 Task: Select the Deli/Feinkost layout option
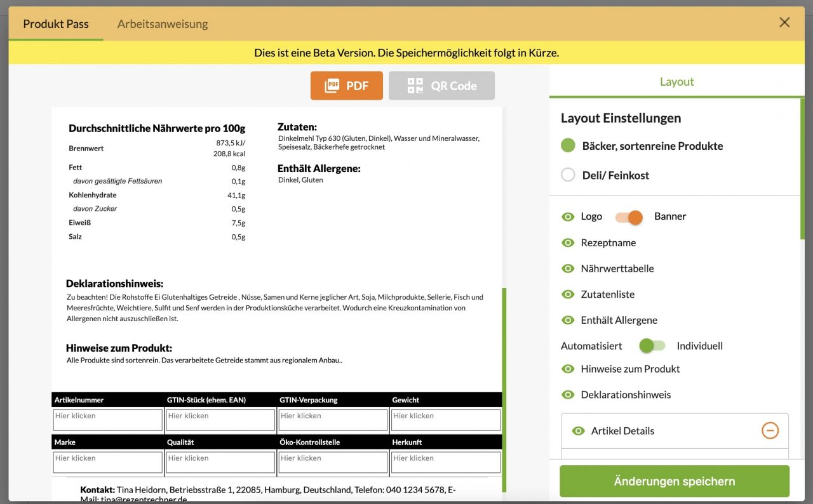568,174
